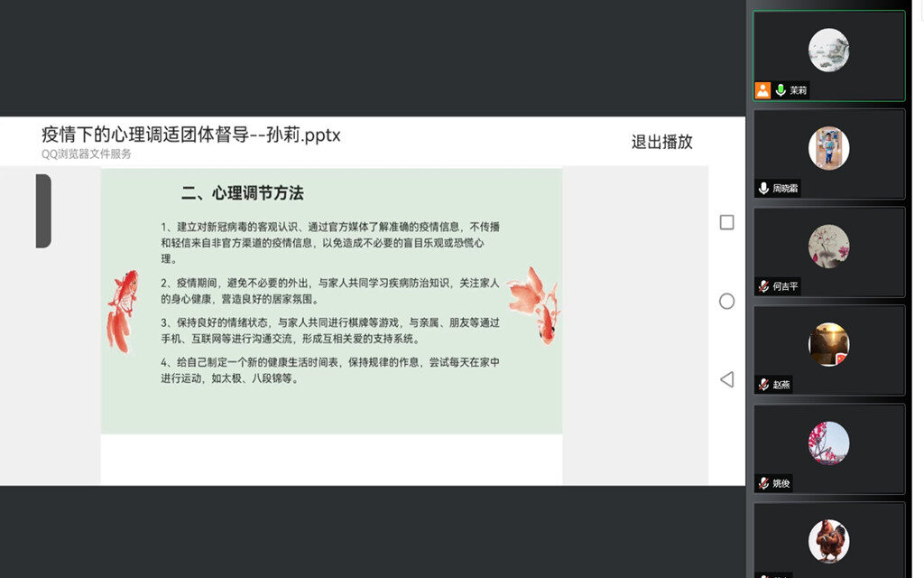Select 何吉平's flower painting avatar
Viewport: 924px width, 578px height.
[x=828, y=246]
